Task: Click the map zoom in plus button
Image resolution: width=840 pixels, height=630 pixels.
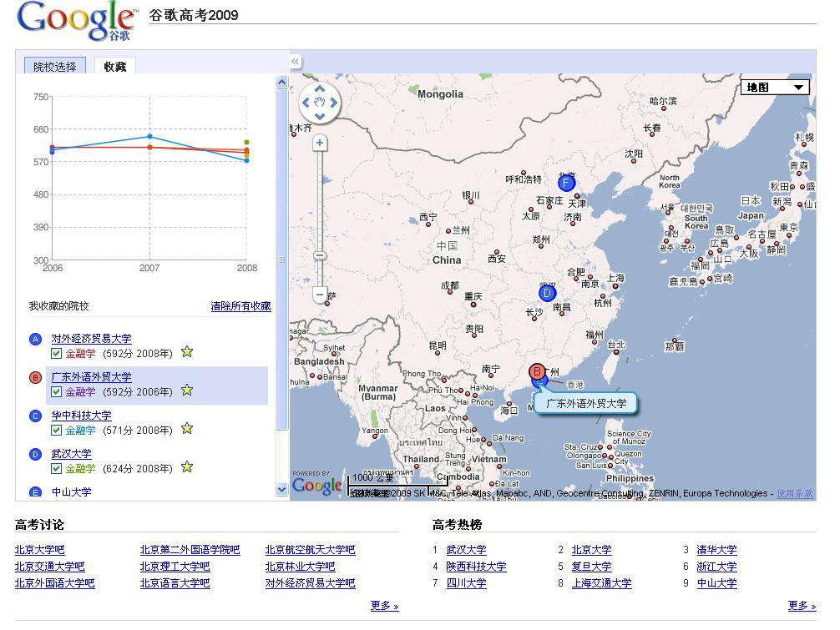Action: (320, 144)
